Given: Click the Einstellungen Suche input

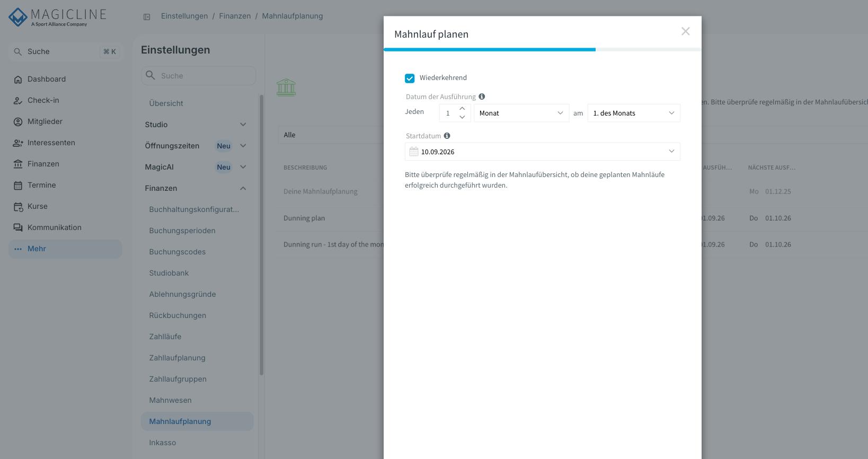Looking at the screenshot, I should 199,75.
